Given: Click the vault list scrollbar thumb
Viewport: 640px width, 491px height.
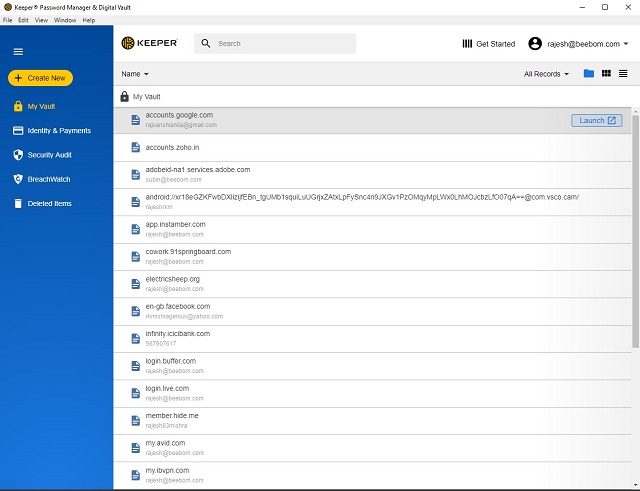Looking at the screenshot, I should pyautogui.click(x=636, y=231).
